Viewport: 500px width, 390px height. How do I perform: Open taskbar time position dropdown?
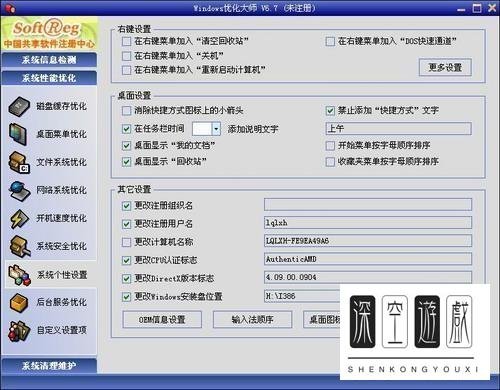coord(216,129)
